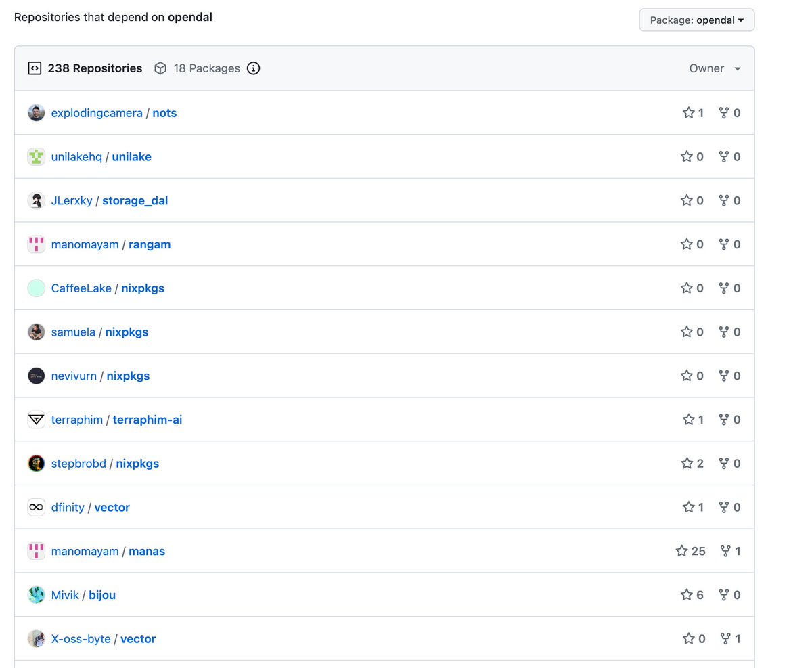This screenshot has width=812, height=668.
Task: Click the star icon on Mivik / bijou row
Action: point(687,594)
